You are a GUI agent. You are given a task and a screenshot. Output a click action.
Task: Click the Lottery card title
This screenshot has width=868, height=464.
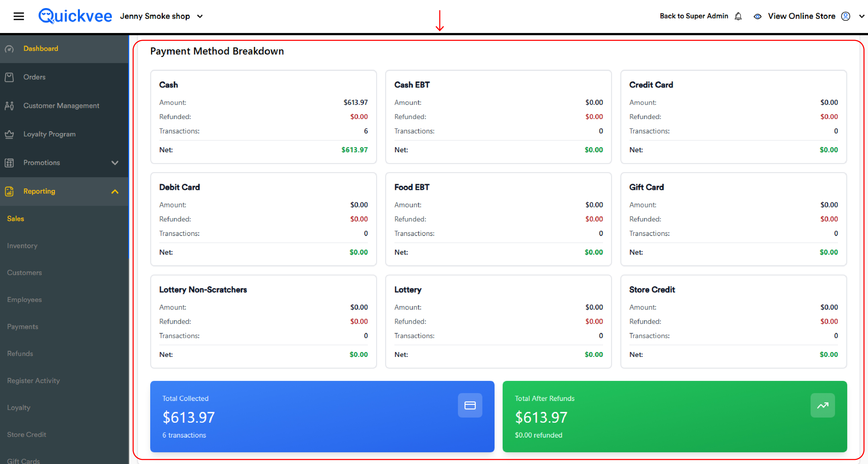tap(408, 290)
